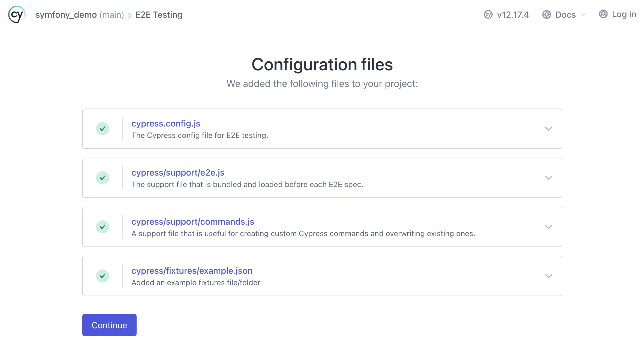Click the Cypress version icon beside v12.17.4
This screenshot has width=644, height=355.
(x=488, y=15)
